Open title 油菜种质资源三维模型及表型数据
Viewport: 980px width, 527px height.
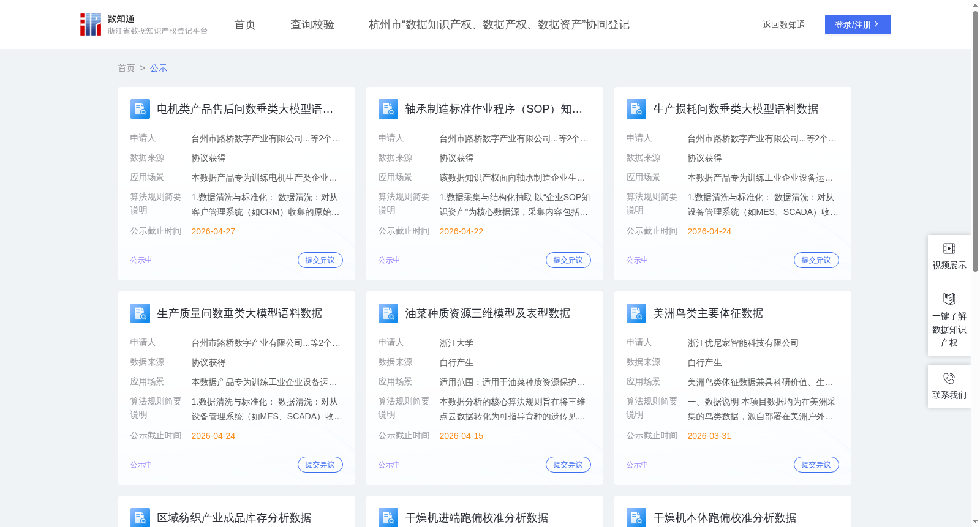click(488, 313)
